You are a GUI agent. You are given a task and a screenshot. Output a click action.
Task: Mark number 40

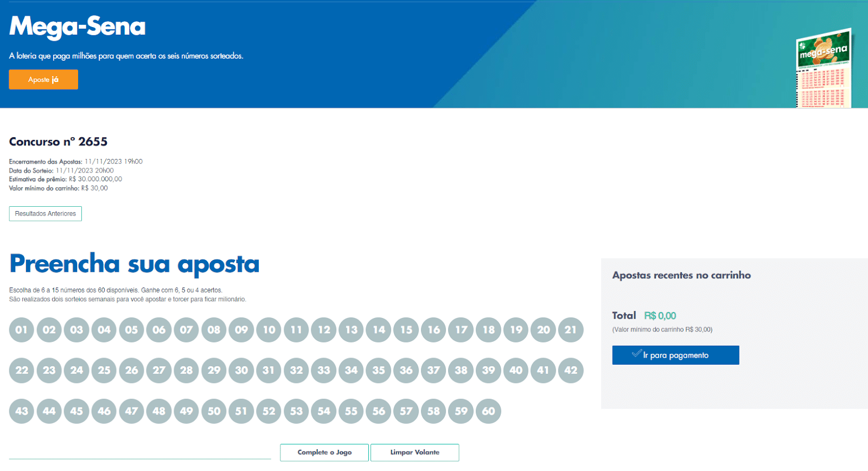pyautogui.click(x=516, y=371)
